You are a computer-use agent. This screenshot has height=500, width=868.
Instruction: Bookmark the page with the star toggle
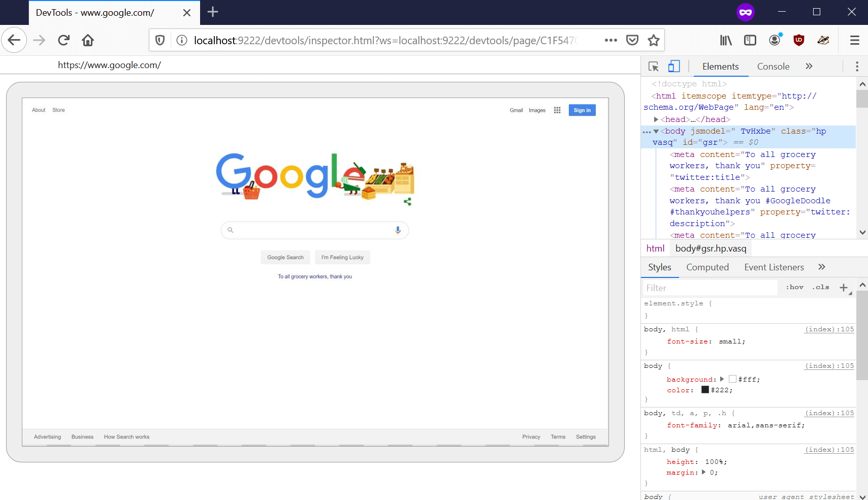[654, 40]
